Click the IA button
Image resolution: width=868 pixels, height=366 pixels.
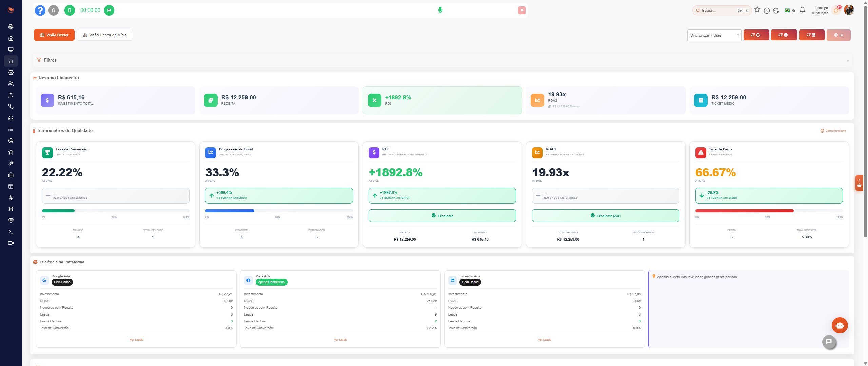pos(839,35)
